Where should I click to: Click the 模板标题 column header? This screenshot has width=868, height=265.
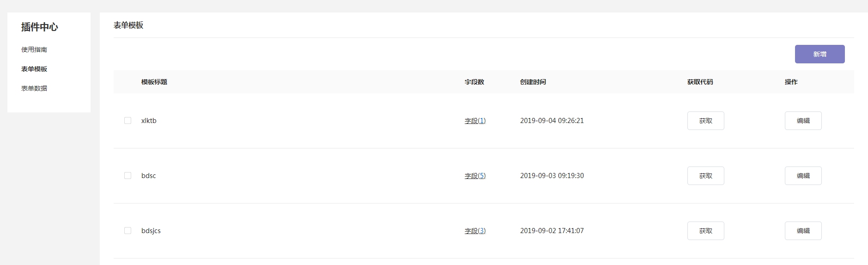pos(154,82)
